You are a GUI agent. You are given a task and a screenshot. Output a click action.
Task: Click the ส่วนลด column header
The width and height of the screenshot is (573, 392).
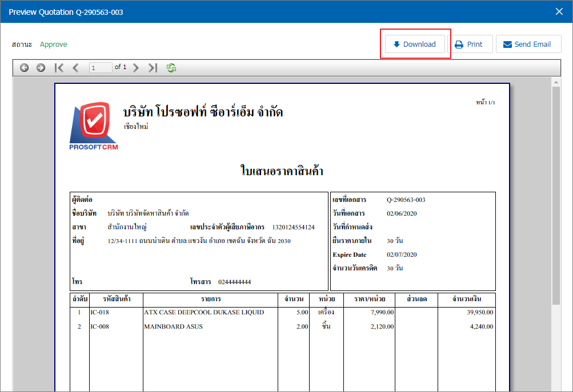[x=416, y=299]
